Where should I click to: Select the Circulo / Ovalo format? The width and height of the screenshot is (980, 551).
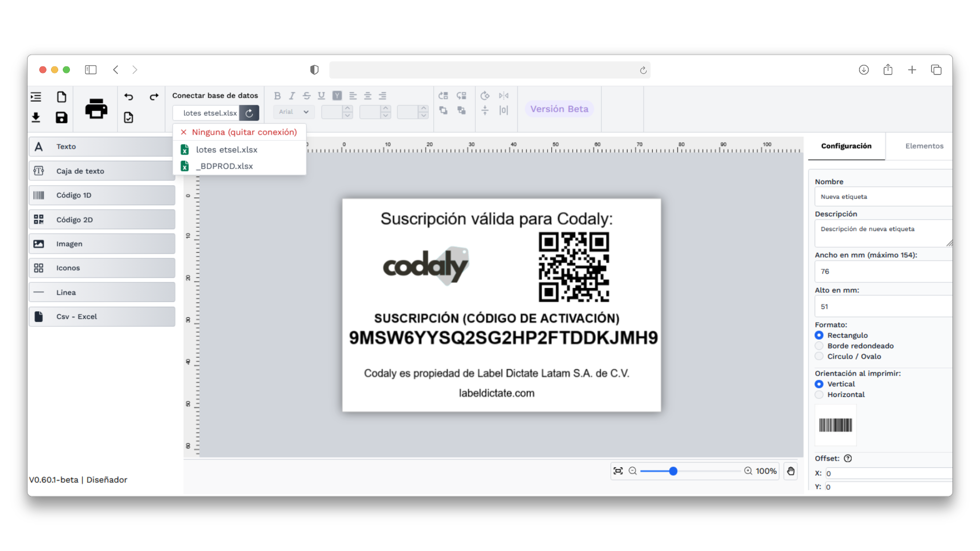tap(819, 357)
